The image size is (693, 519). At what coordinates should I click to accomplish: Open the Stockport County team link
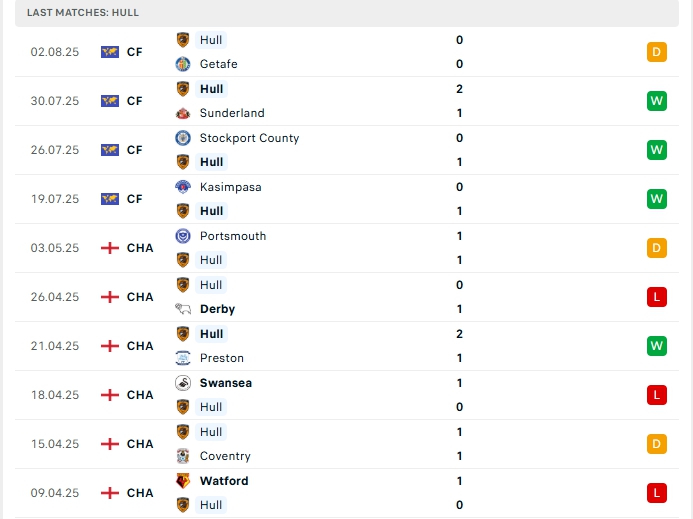point(249,138)
